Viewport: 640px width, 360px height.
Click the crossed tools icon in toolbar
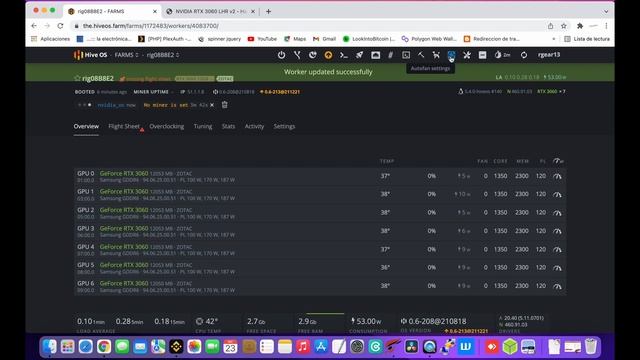[x=467, y=55]
